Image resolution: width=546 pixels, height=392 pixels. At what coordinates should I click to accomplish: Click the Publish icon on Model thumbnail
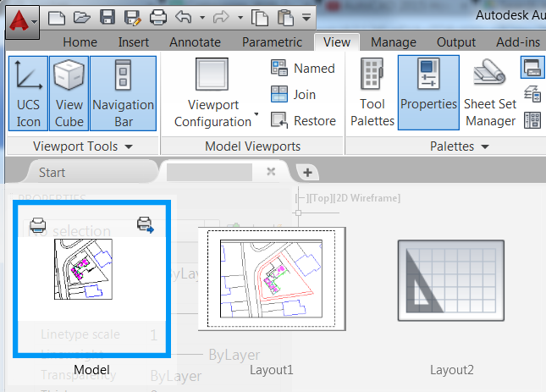[x=146, y=225]
